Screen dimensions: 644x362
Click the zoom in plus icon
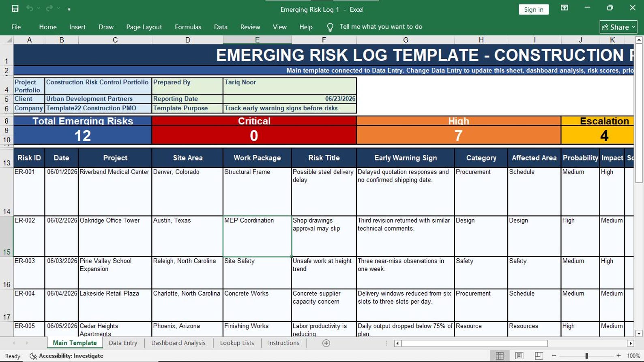pos(618,356)
